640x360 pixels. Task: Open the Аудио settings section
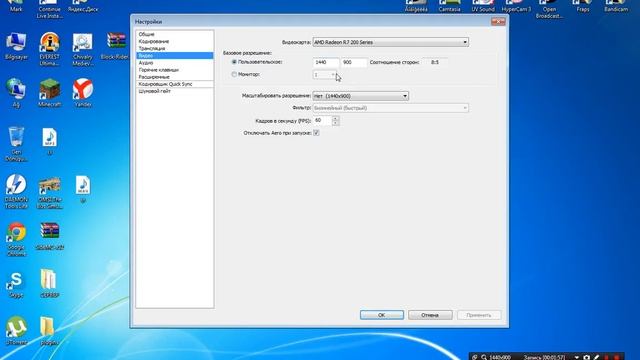(x=174, y=63)
